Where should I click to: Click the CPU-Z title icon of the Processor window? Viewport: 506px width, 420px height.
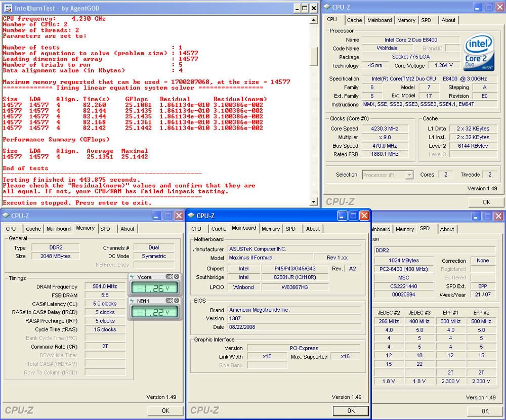[327, 7]
